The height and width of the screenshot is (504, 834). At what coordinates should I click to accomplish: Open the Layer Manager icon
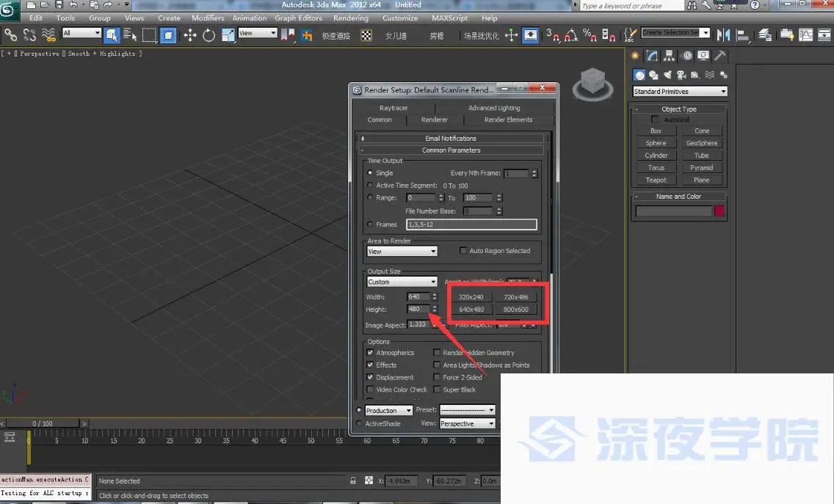(765, 35)
